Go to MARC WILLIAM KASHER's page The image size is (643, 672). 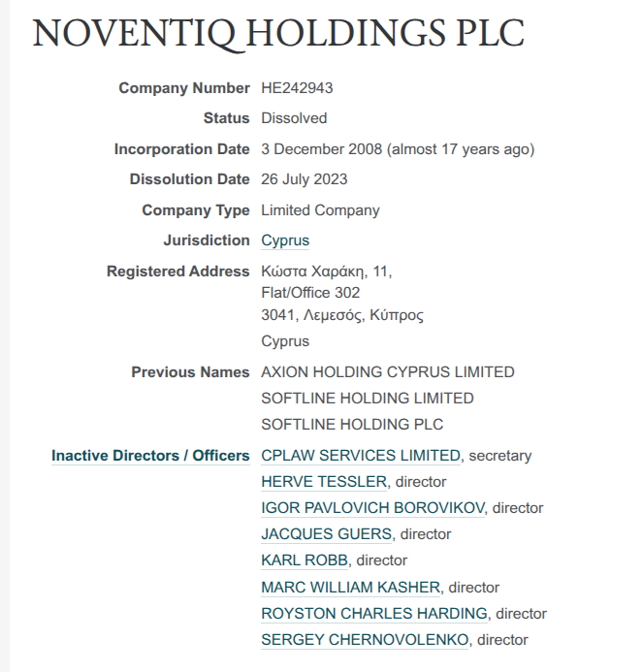point(350,587)
